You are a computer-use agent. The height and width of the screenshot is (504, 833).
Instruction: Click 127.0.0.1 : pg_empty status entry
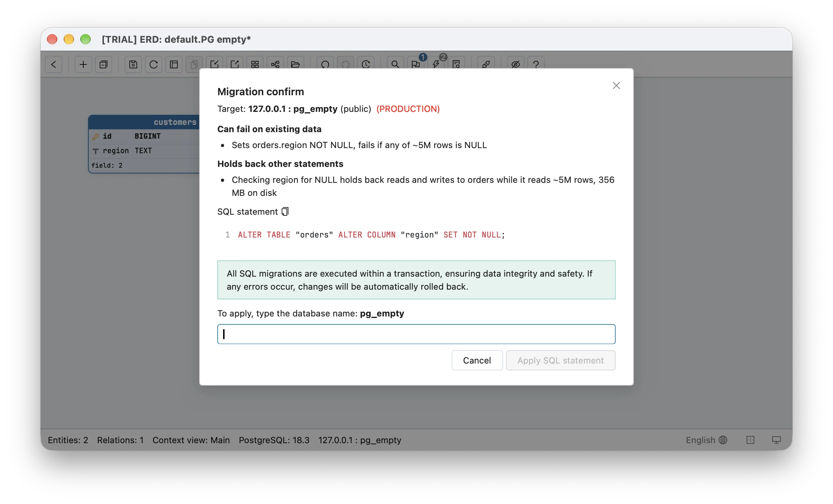coord(360,440)
